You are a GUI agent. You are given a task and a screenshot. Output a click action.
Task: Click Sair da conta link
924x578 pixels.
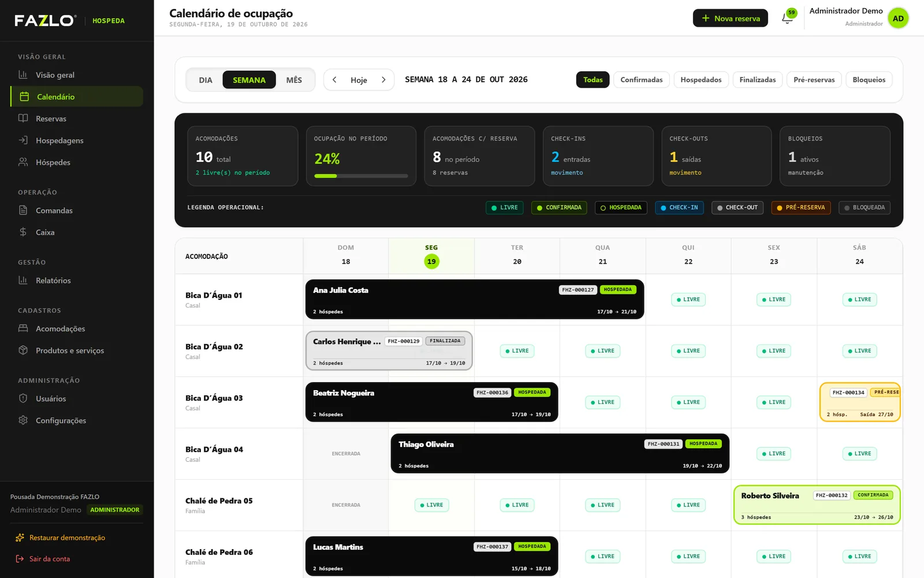click(x=50, y=559)
